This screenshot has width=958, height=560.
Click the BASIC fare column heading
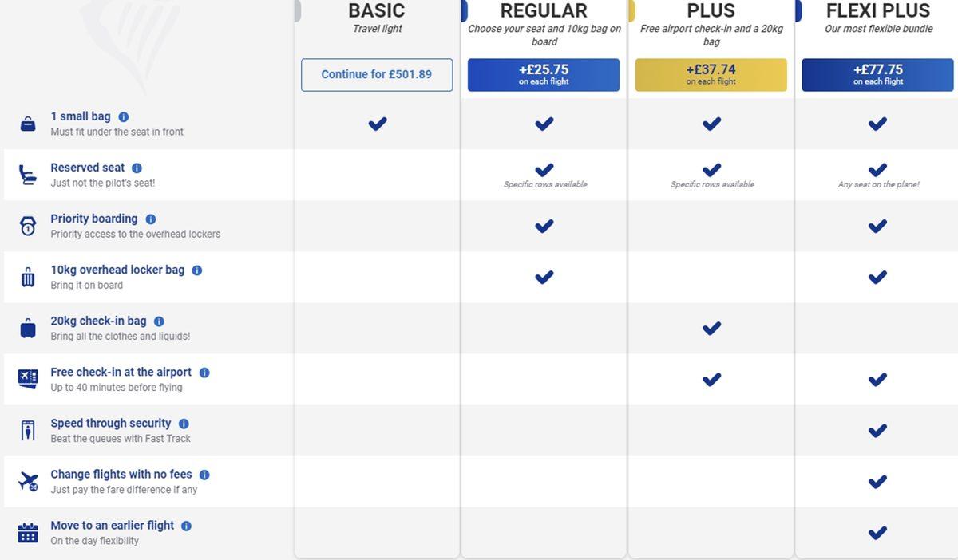377,10
